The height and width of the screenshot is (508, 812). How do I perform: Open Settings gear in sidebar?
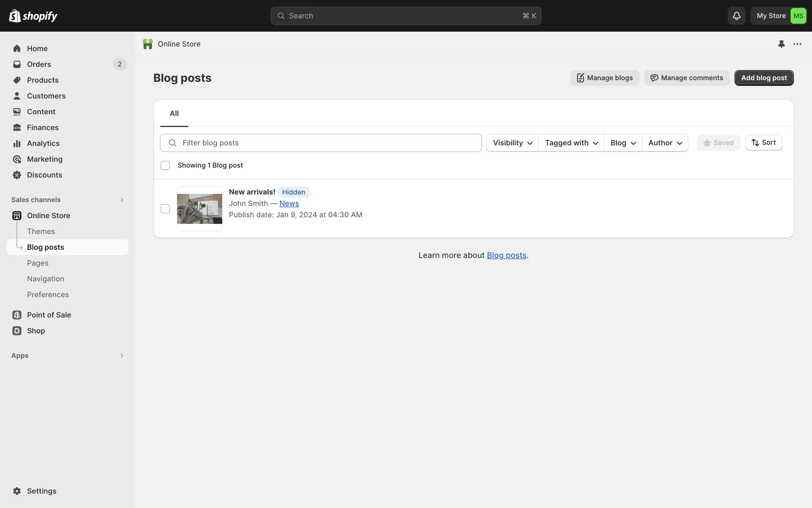click(x=41, y=491)
